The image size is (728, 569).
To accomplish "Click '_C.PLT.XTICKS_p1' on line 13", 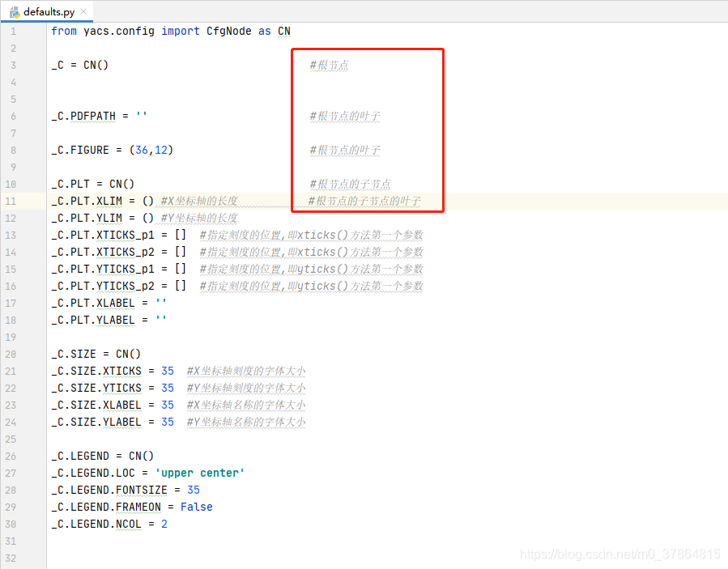I will click(103, 236).
